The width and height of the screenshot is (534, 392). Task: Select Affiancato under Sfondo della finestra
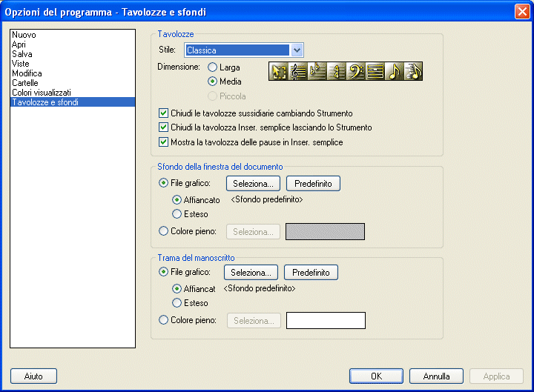click(177, 200)
